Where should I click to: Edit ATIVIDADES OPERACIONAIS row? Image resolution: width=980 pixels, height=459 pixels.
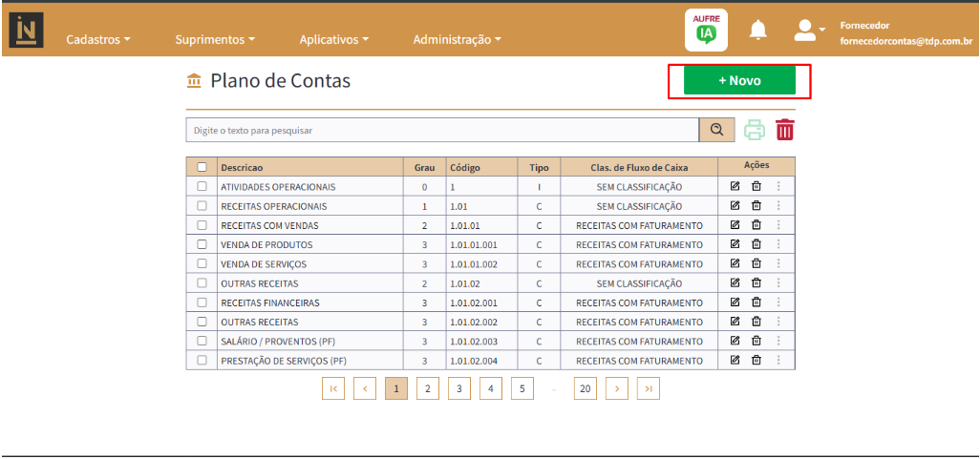coord(735,186)
